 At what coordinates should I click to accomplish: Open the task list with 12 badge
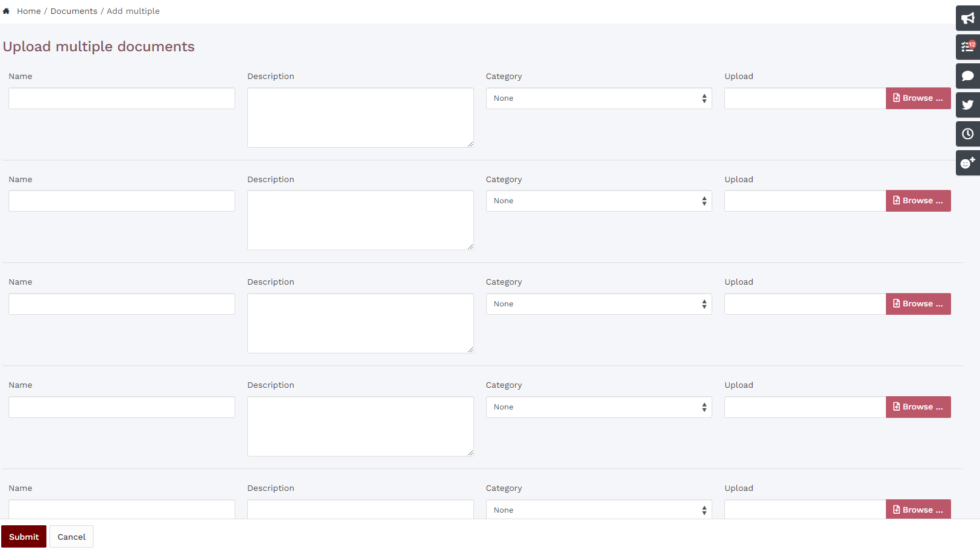tap(967, 47)
